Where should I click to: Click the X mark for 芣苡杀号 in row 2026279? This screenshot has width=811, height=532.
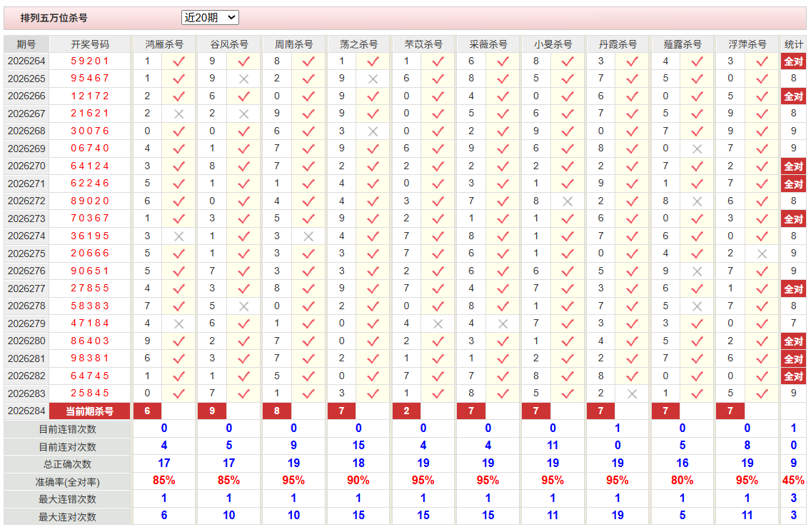pos(438,324)
